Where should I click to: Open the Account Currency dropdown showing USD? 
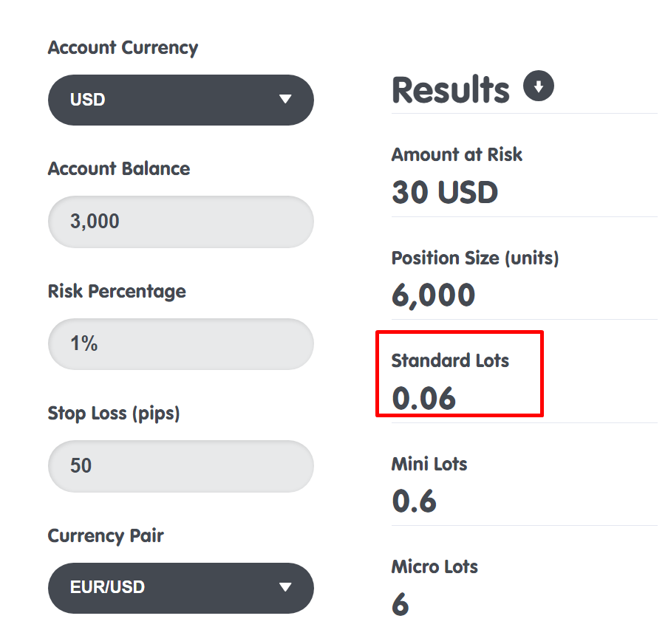[x=180, y=100]
